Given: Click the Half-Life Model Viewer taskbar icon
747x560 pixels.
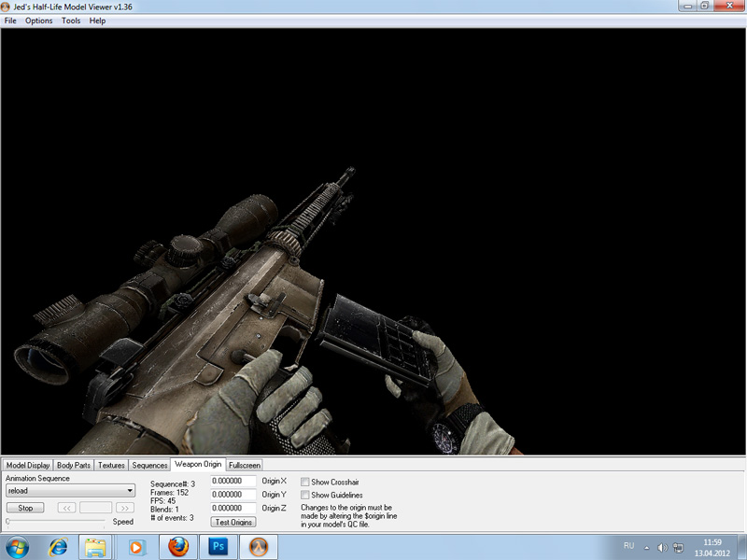Looking at the screenshot, I should point(261,546).
